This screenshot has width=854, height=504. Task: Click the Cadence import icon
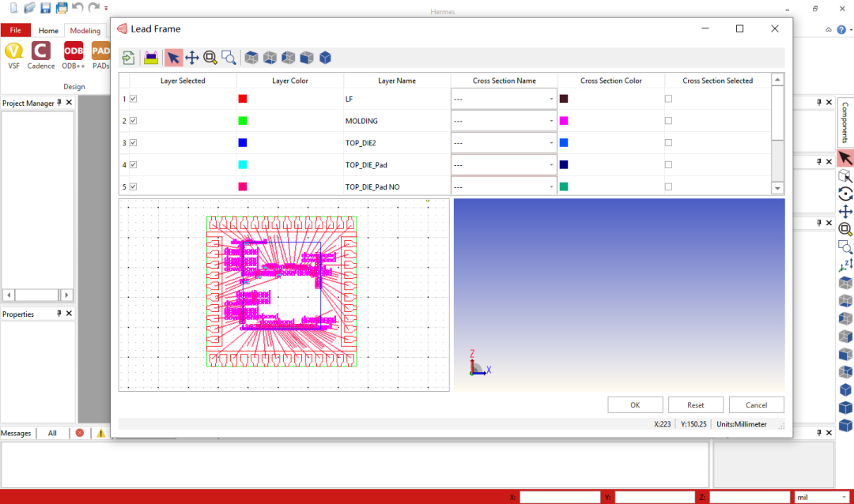pyautogui.click(x=41, y=51)
